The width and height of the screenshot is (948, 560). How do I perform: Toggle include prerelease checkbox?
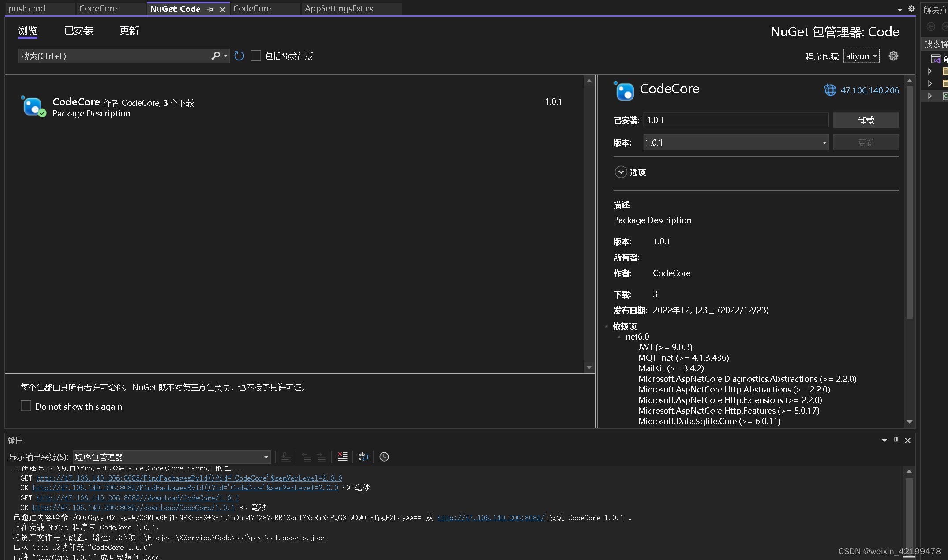point(256,56)
